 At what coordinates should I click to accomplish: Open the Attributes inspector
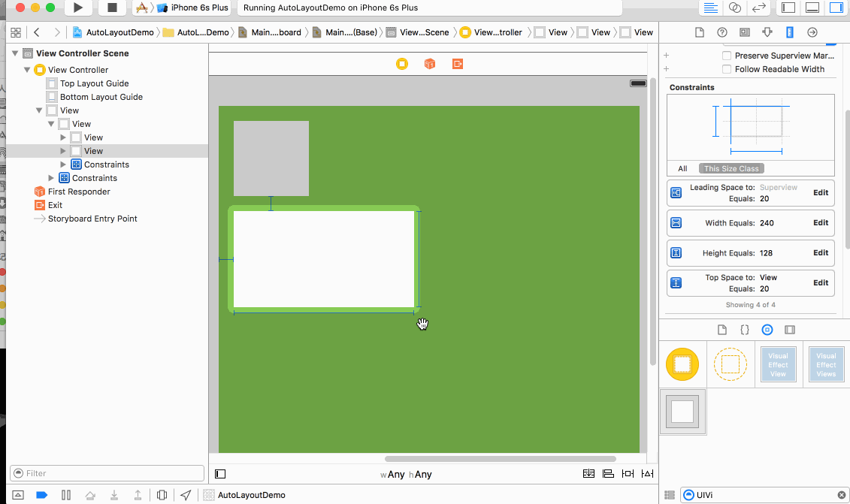click(767, 32)
